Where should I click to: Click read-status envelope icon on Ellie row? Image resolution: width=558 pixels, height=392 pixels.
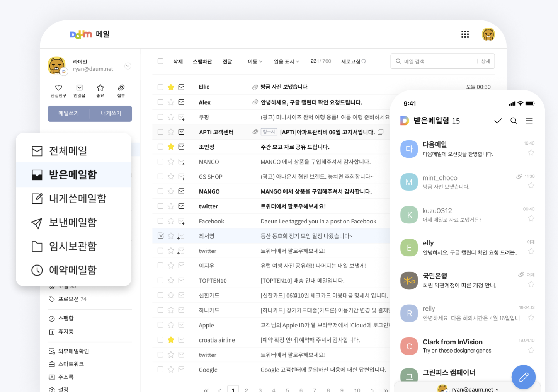[x=181, y=87]
